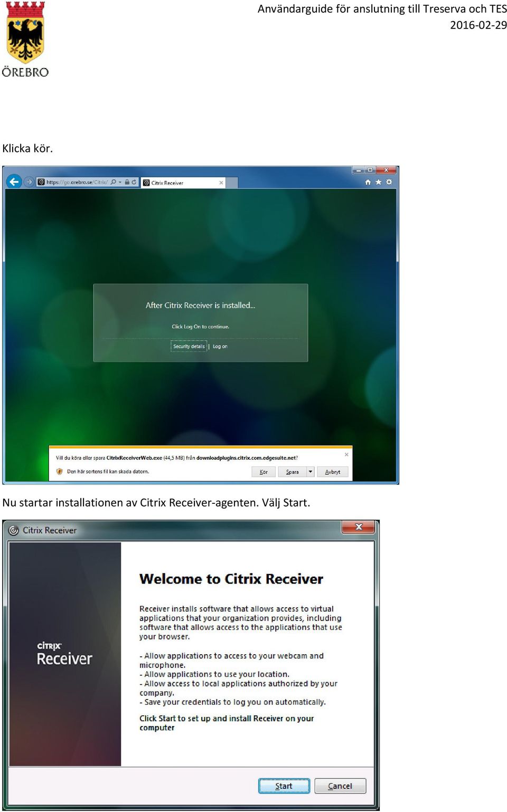Open the small new tab button beside the Citrix Receiver tab

[232, 183]
